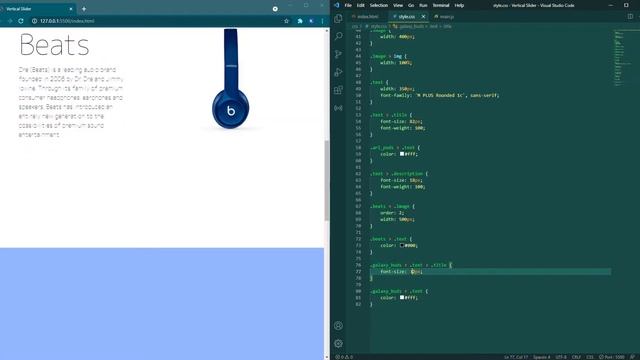This screenshot has height=360, width=640.
Task: Click the '.text > .description' selector line
Action: click(399, 173)
